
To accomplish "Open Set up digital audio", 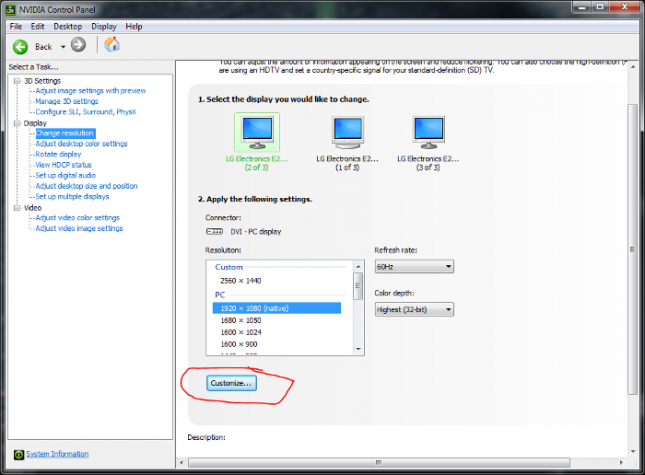I will point(65,175).
